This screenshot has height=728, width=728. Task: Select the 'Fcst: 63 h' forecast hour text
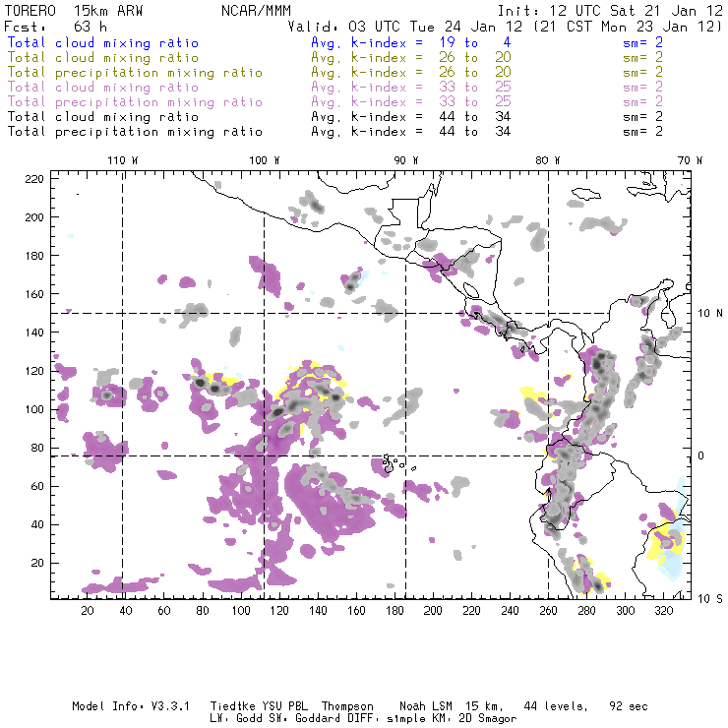(x=56, y=27)
